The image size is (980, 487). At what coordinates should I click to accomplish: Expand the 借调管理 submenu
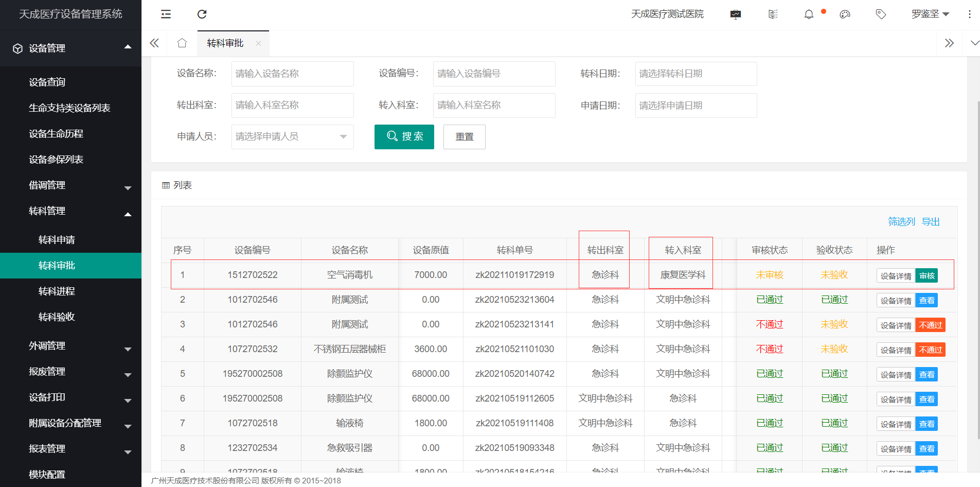pos(128,188)
